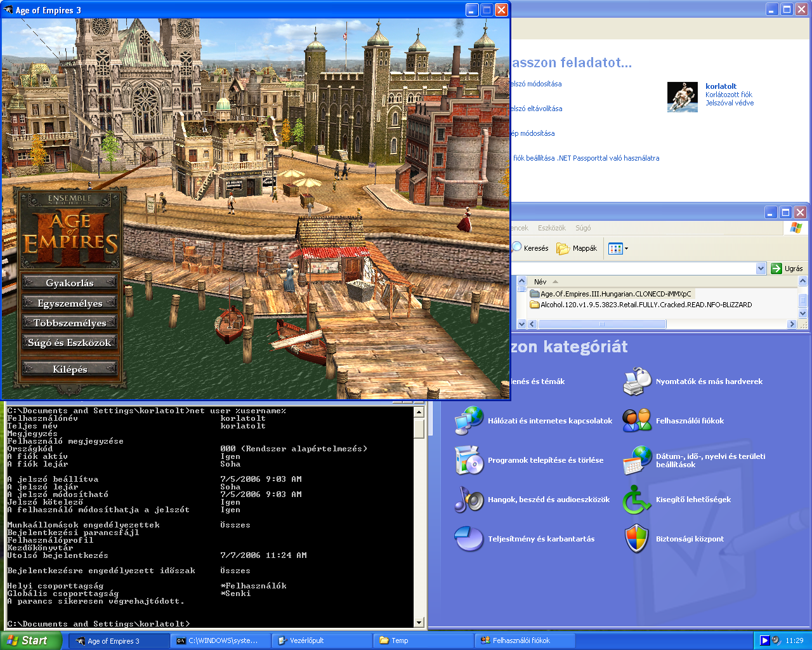Click Age of Empires 3 title bar icon
Screen dimensions: 812x650
(8, 10)
